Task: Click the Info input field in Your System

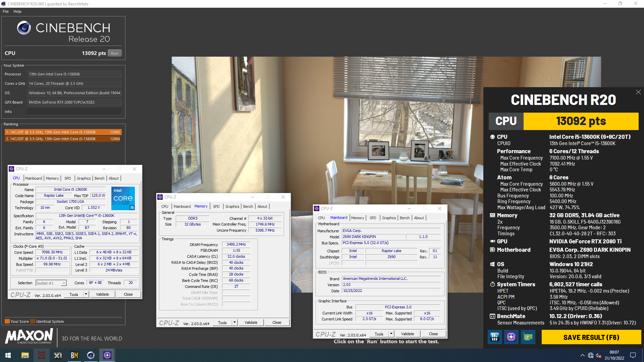Action: tap(74, 112)
